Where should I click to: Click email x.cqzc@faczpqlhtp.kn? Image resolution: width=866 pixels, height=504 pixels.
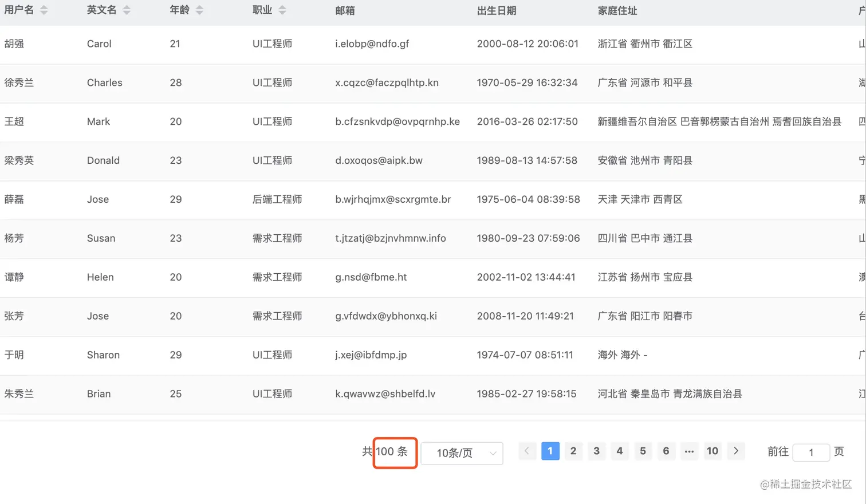387,82
